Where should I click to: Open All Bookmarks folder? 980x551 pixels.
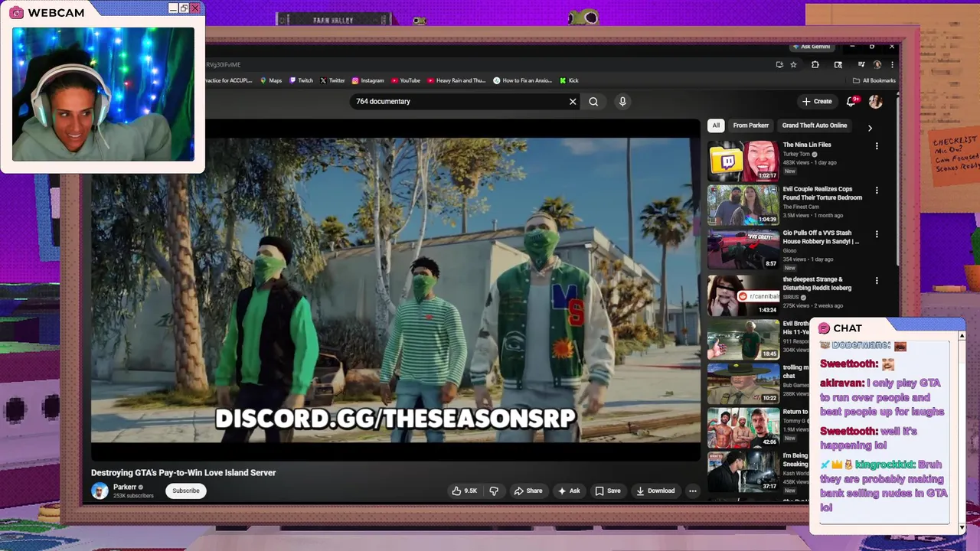click(x=874, y=80)
